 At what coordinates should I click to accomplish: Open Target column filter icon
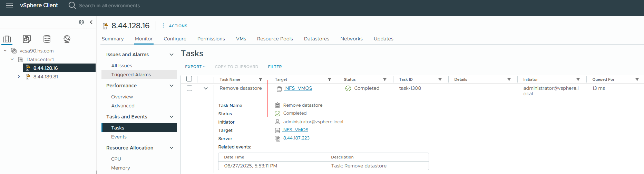tap(330, 80)
